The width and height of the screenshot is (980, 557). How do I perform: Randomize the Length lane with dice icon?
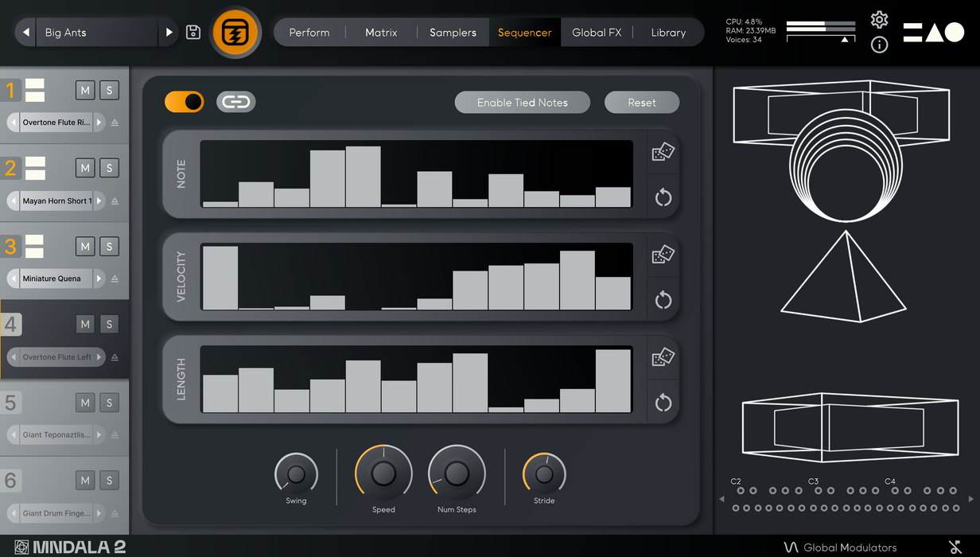click(x=663, y=357)
